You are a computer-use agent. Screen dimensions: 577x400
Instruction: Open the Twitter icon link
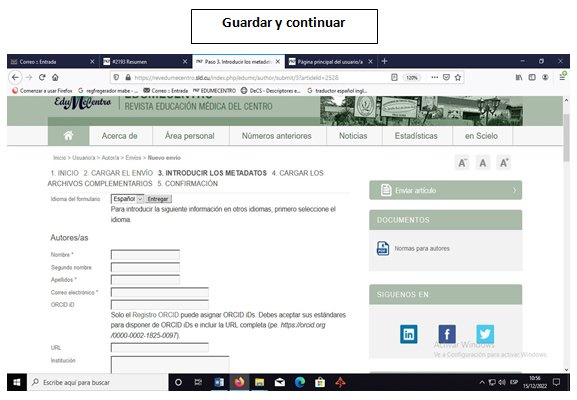(x=485, y=334)
